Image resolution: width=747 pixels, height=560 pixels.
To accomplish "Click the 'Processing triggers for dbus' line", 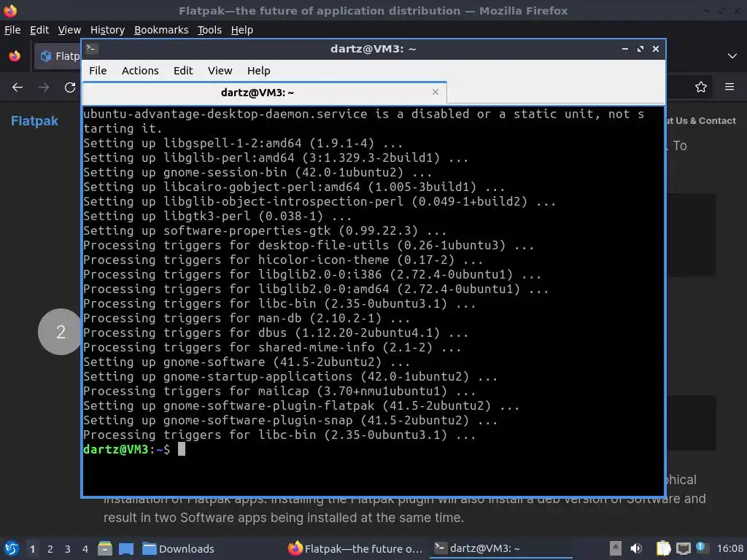I will (x=276, y=332).
